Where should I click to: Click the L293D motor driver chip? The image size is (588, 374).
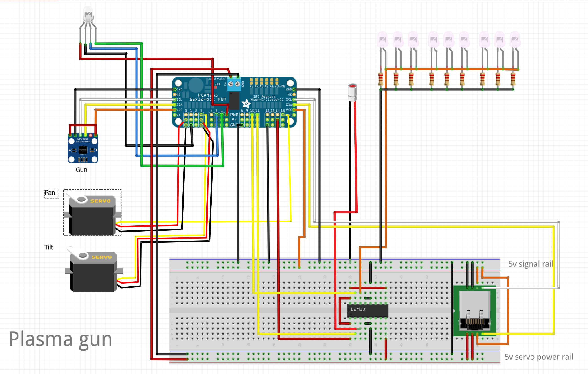coord(368,311)
